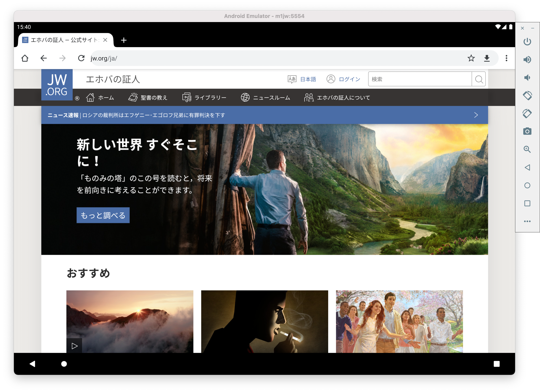Viewport: 540px width, 392px height.
Task: Go back with the browser back arrow
Action: coord(44,58)
